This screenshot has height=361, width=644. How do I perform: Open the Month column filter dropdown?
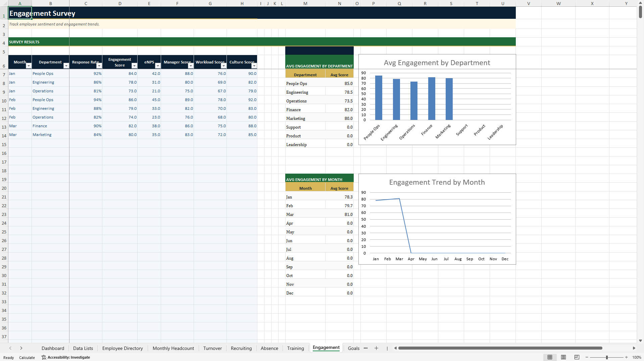point(29,66)
